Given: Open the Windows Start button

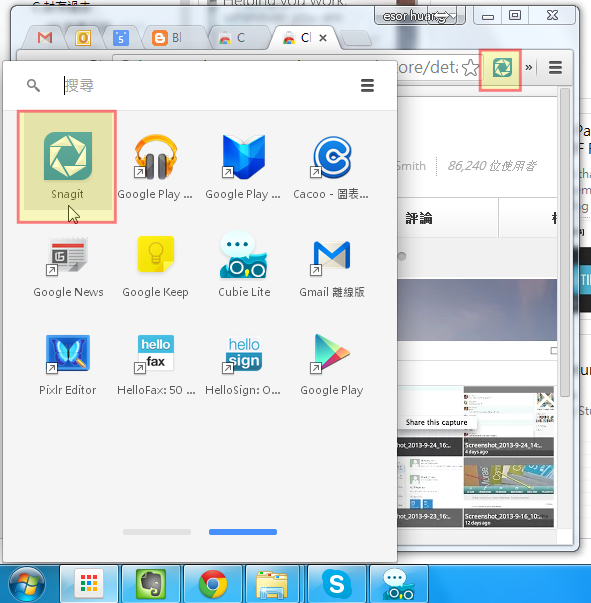Looking at the screenshot, I should [27, 585].
